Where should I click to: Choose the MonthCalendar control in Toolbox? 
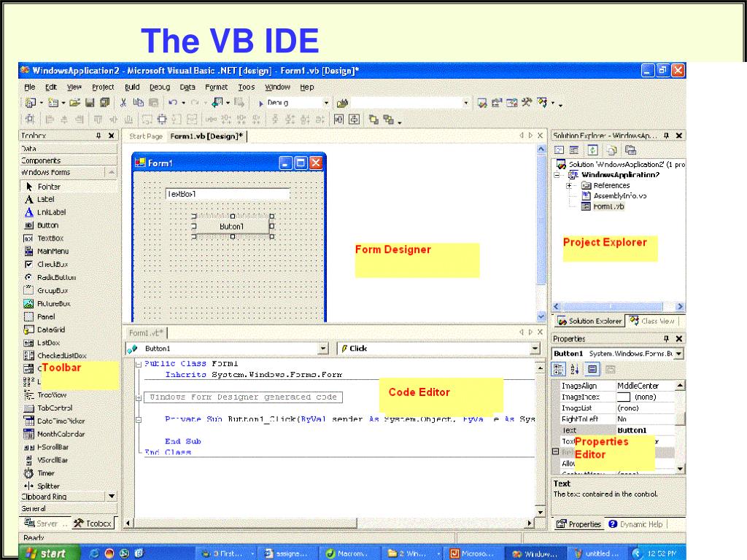[54, 435]
